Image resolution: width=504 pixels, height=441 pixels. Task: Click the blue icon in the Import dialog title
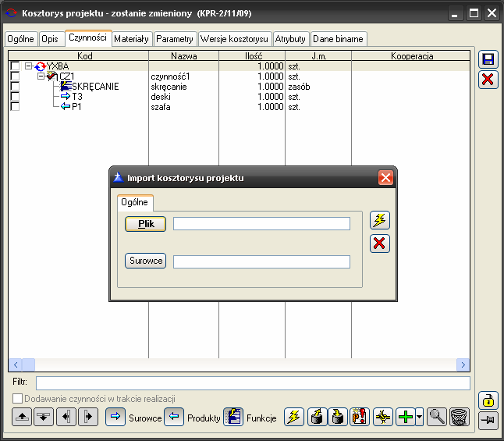[x=119, y=177]
